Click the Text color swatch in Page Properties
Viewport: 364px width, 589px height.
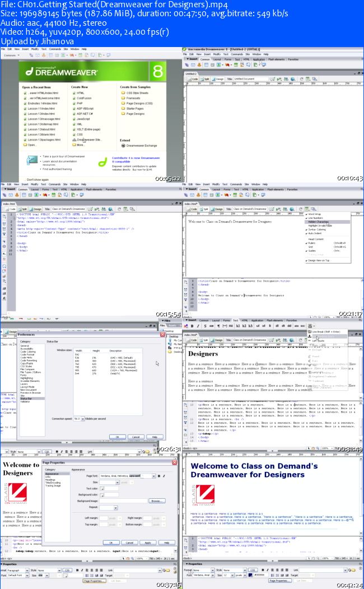101,488
